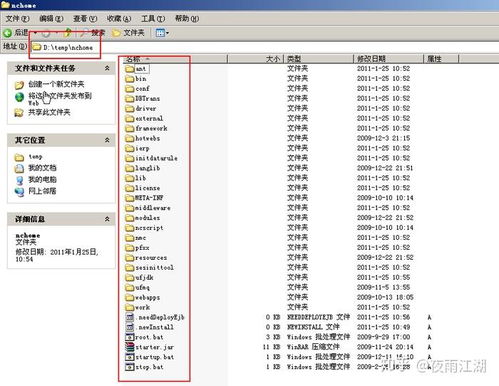Select the conf folder icon

tap(130, 89)
